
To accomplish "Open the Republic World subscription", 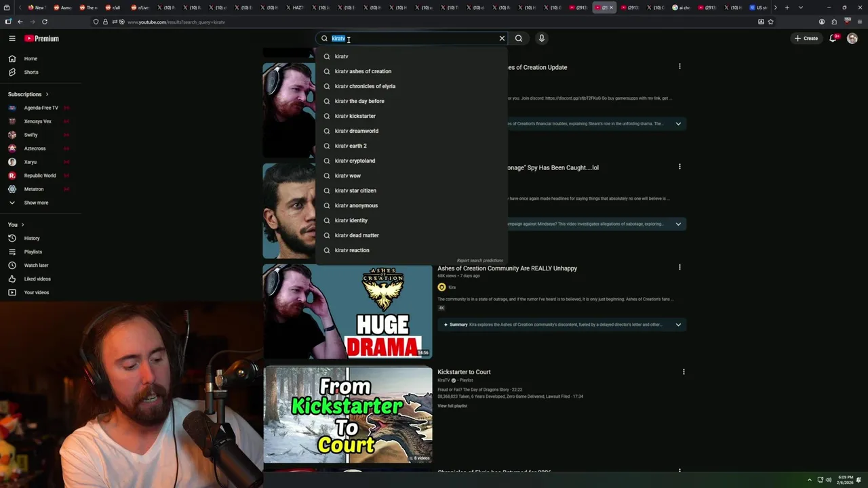I will 41,176.
